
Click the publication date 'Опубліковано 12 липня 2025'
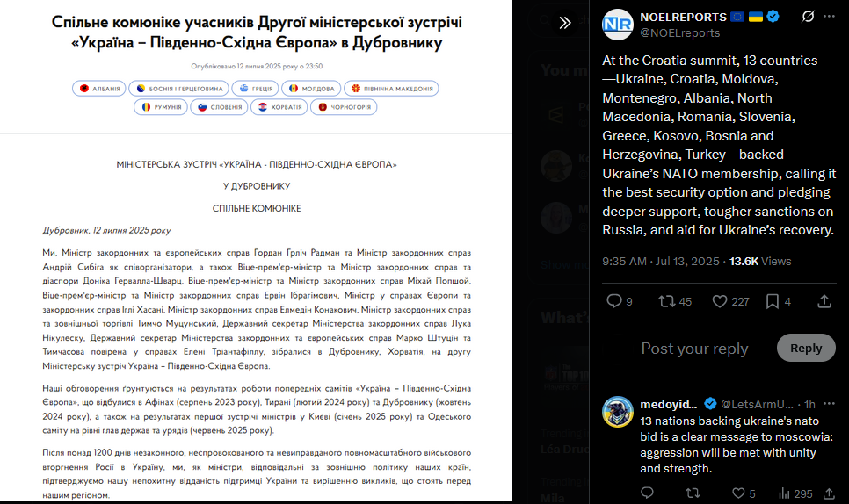(x=257, y=66)
